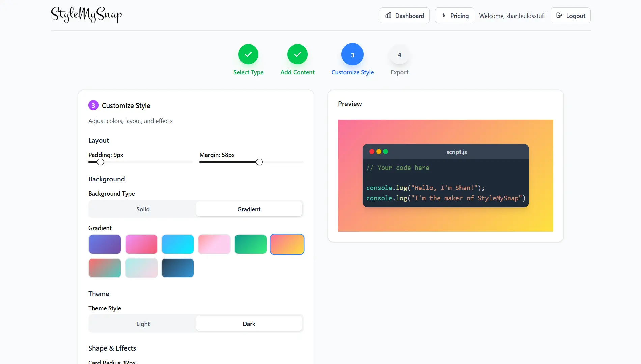Image resolution: width=641 pixels, height=364 pixels.
Task: Jump to Export step 4 circle
Action: [x=399, y=55]
